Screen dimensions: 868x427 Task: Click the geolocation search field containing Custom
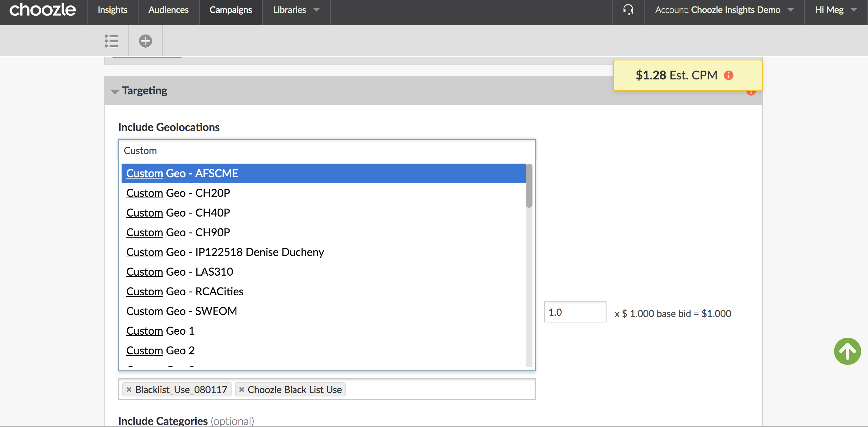[327, 151]
